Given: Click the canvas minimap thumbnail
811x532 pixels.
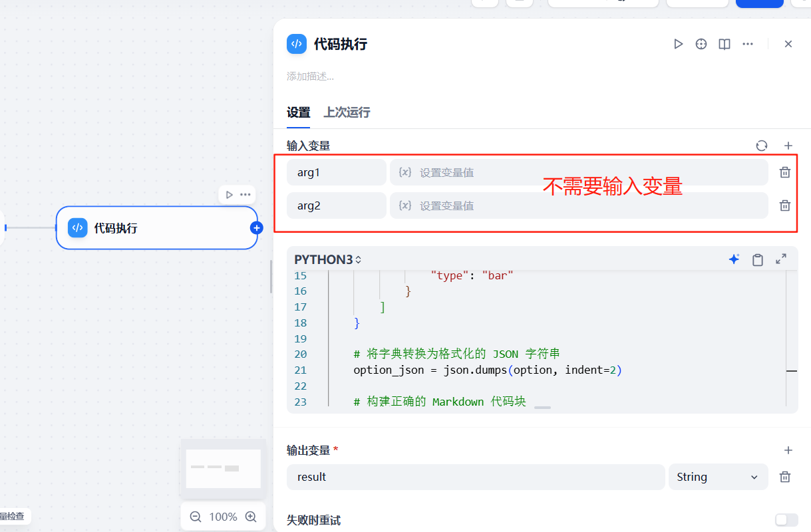Looking at the screenshot, I should pyautogui.click(x=223, y=468).
